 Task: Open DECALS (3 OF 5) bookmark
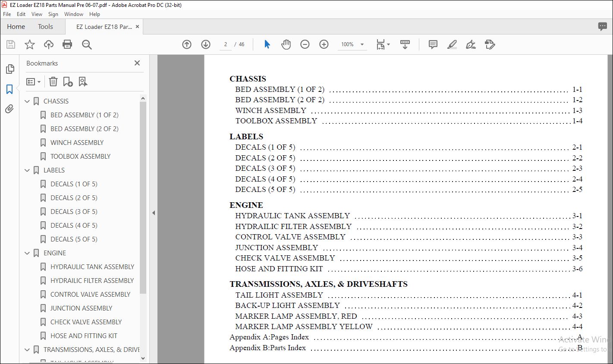pyautogui.click(x=74, y=212)
